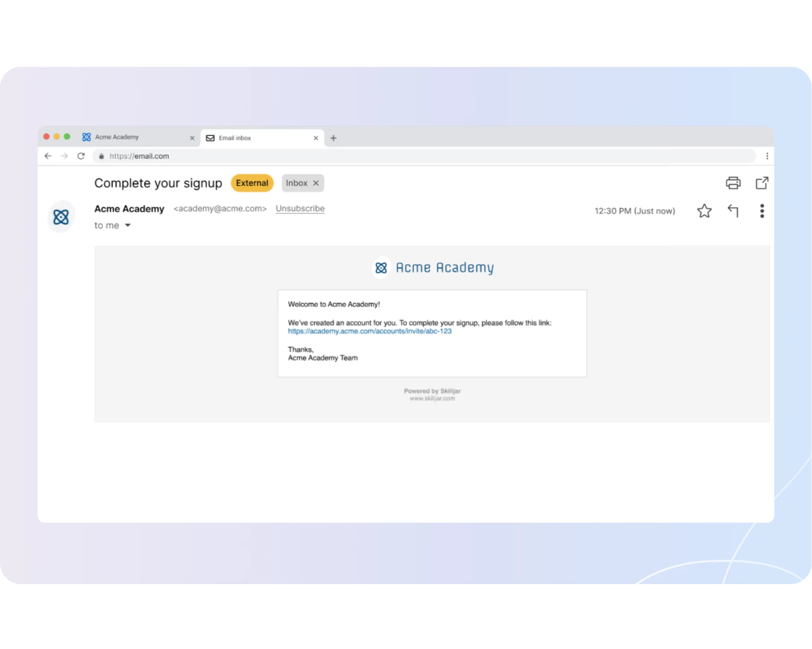Viewport: 812px width, 649px height.
Task: Close the Email inbox tab
Action: click(316, 138)
